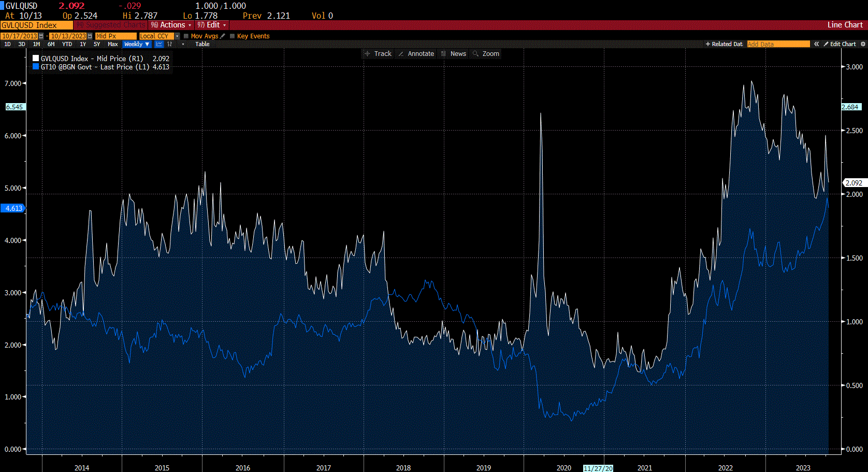This screenshot has height=472, width=868.
Task: Select the line chart type icon
Action: click(159, 44)
